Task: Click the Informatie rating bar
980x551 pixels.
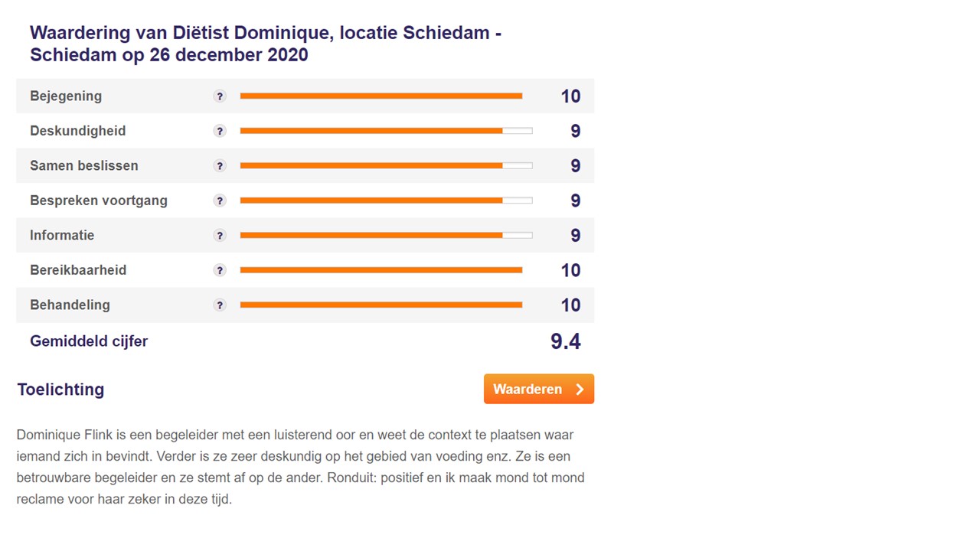Action: point(386,236)
